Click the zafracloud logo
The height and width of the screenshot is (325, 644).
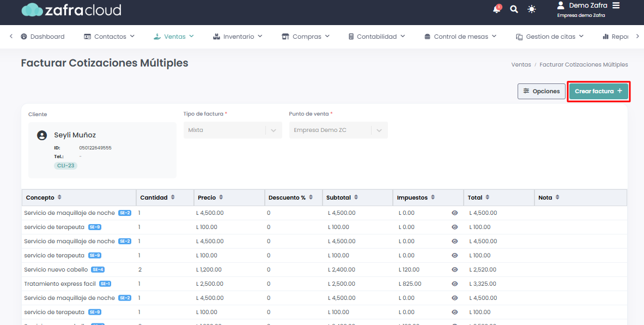click(x=71, y=10)
